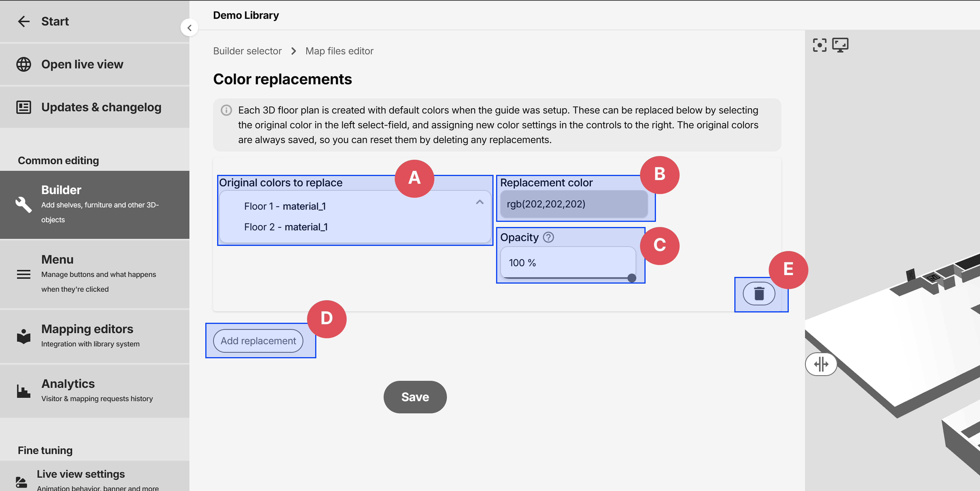This screenshot has width=980, height=491.
Task: Click the panel split resize handle
Action: click(x=821, y=364)
